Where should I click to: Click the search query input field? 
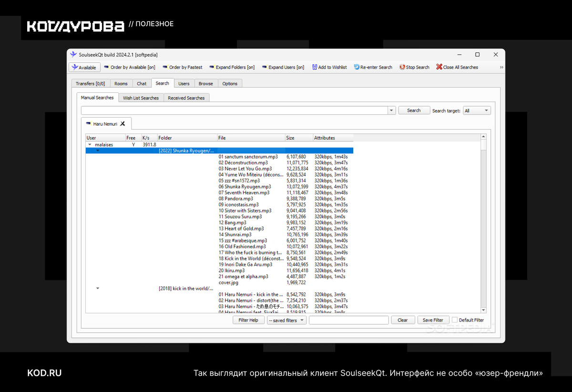tap(234, 111)
